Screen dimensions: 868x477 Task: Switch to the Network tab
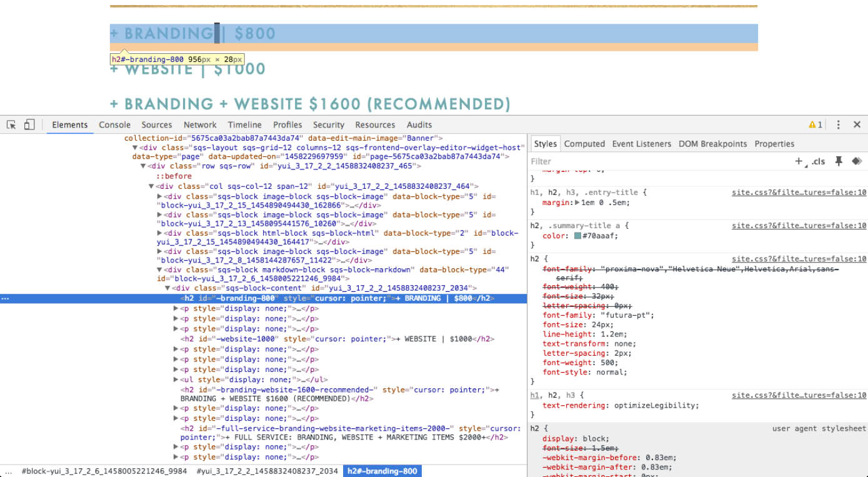[200, 125]
